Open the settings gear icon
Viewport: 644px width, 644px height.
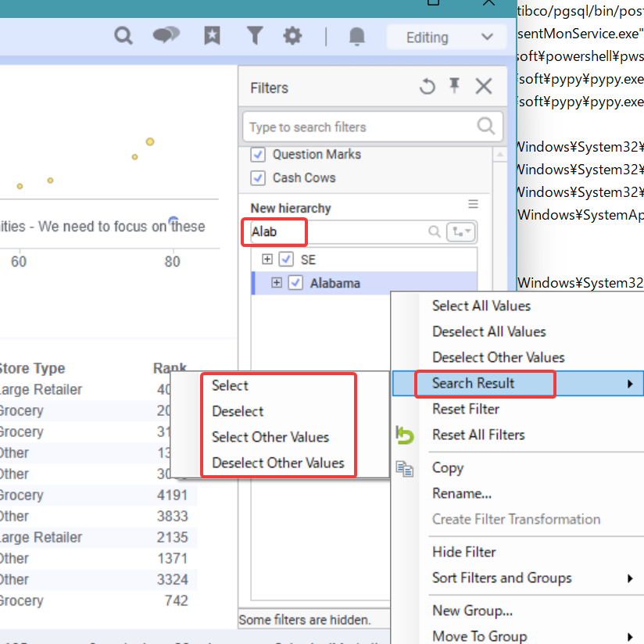click(292, 36)
